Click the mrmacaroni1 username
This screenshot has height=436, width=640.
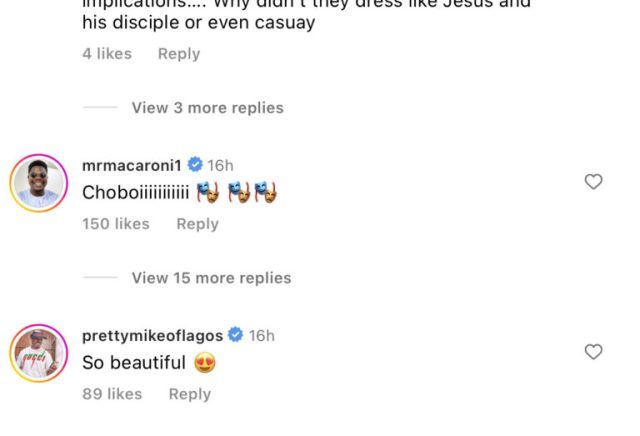point(134,165)
